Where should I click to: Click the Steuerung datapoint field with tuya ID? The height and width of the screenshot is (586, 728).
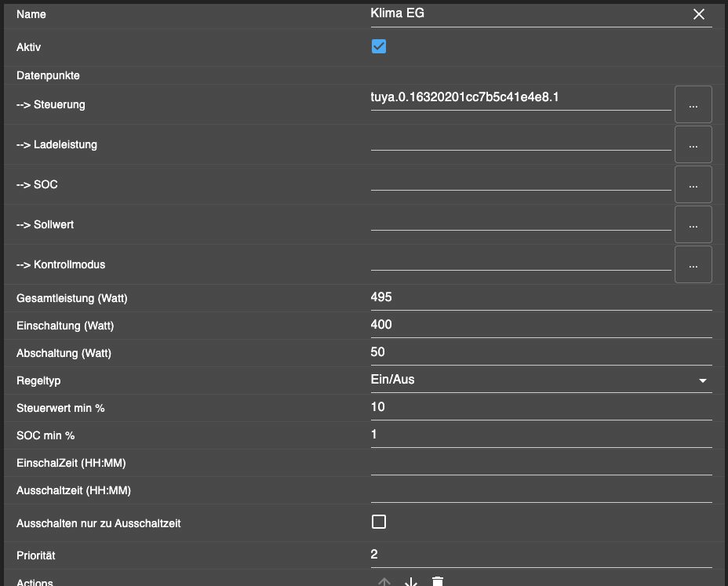click(x=521, y=98)
